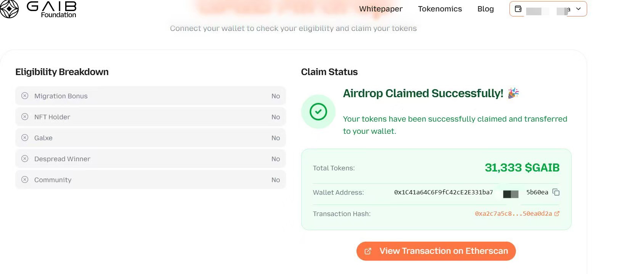Open transaction hash external link icon
The height and width of the screenshot is (274, 644).
[557, 214]
